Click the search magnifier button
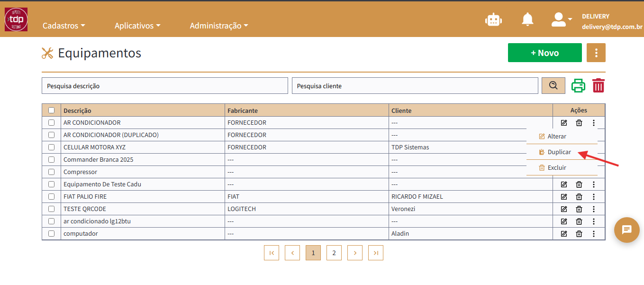Viewport: 644px width, 285px height. tap(553, 85)
